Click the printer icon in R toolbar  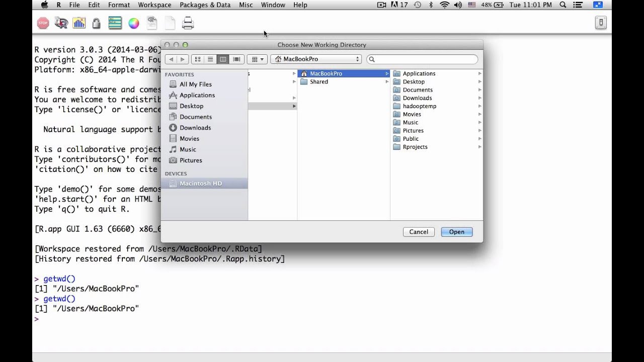[188, 23]
